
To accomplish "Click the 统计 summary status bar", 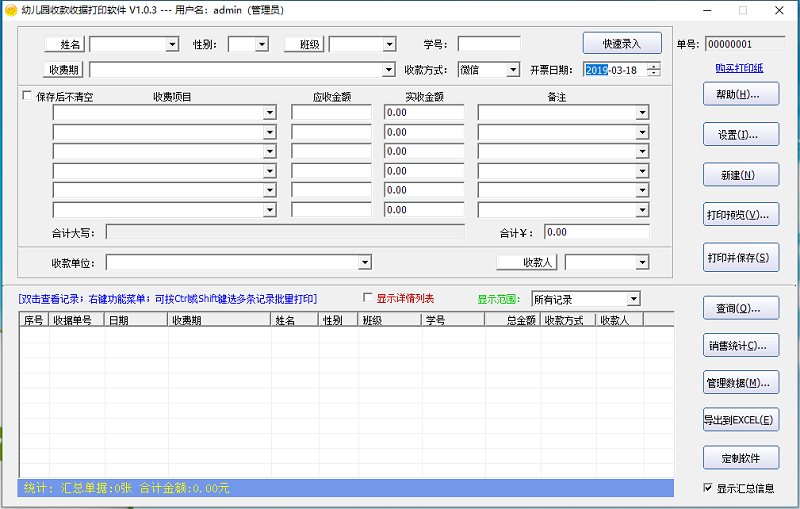I will 346,488.
